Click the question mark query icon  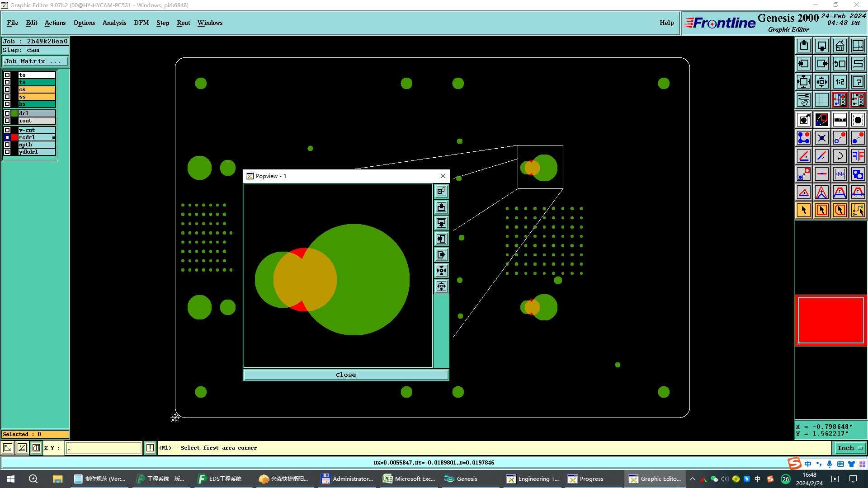(x=858, y=82)
